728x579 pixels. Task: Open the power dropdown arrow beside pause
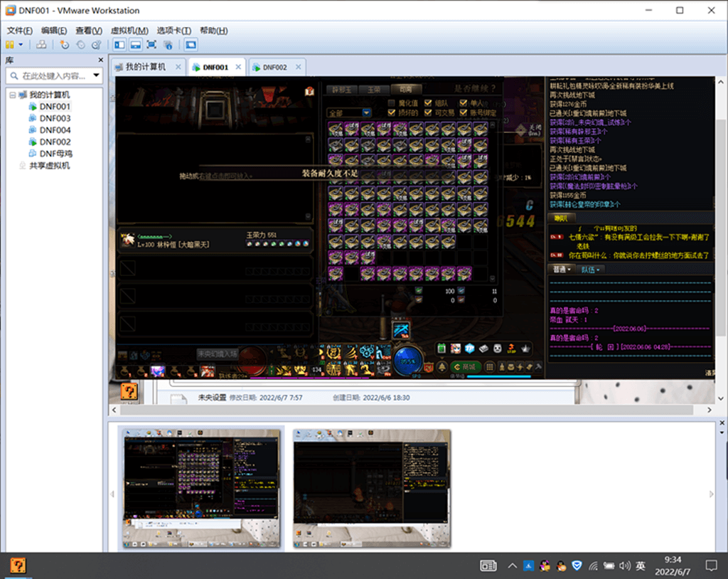pyautogui.click(x=21, y=45)
